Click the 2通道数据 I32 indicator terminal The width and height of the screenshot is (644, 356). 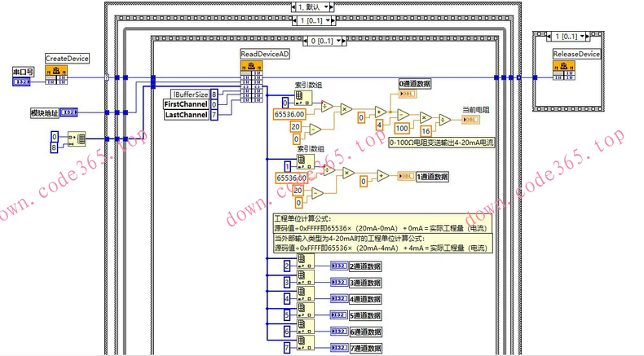pyautogui.click(x=338, y=266)
